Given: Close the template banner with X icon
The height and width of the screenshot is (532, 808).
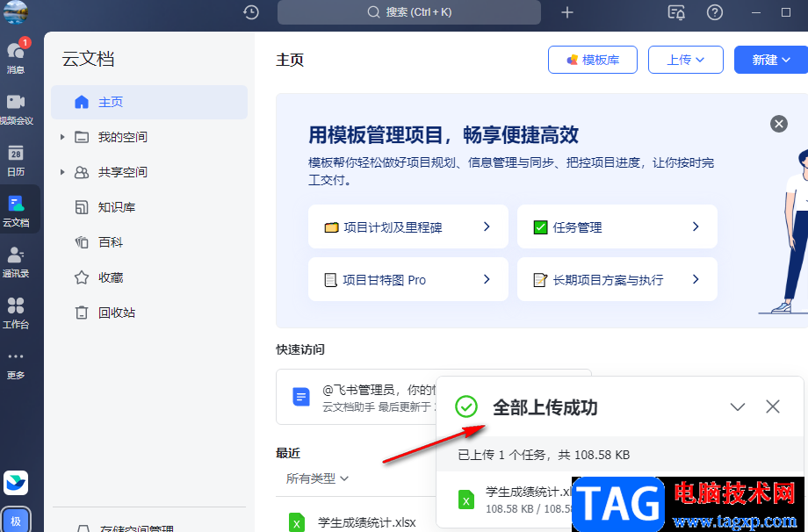Looking at the screenshot, I should coord(779,124).
